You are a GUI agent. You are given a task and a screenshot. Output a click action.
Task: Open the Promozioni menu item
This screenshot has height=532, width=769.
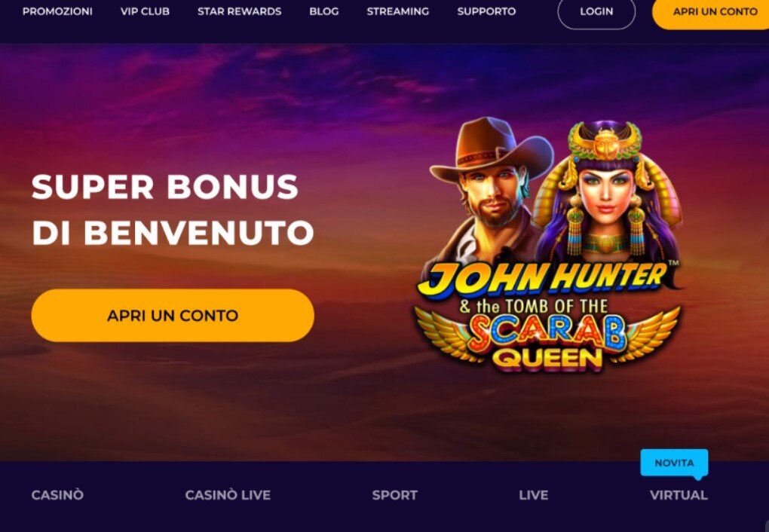coord(57,11)
